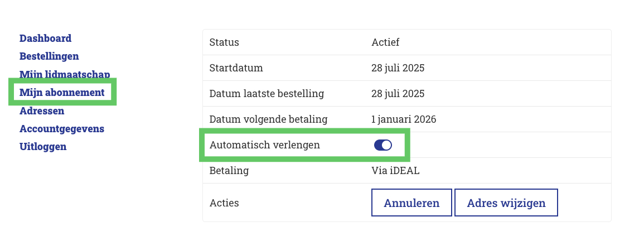Select Mijn abonnement menu item

[62, 93]
